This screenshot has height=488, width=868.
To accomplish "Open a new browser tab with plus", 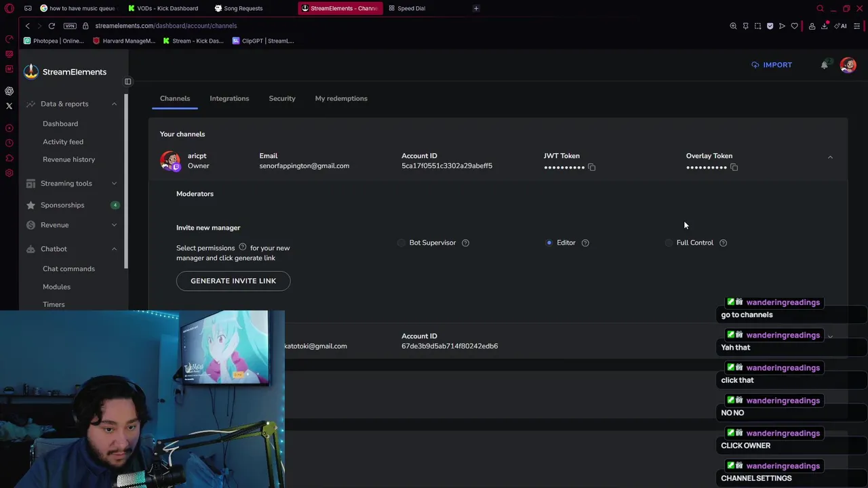I will coord(476,8).
